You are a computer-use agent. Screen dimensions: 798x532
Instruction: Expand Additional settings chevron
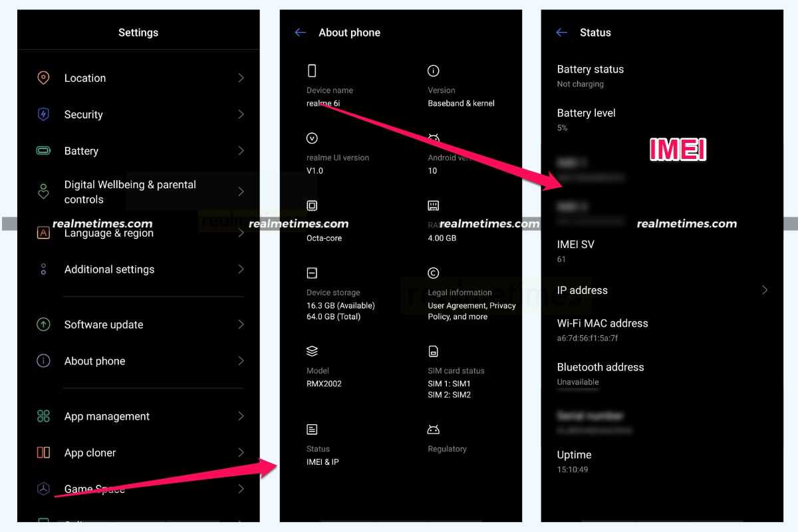(x=241, y=269)
